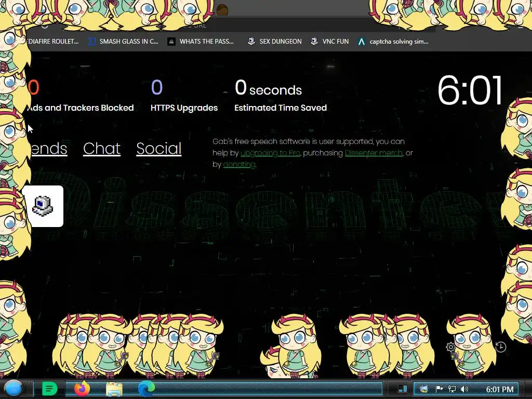532x399 pixels.
Task: Click the Ads and Trackers Blocked label
Action: click(80, 108)
